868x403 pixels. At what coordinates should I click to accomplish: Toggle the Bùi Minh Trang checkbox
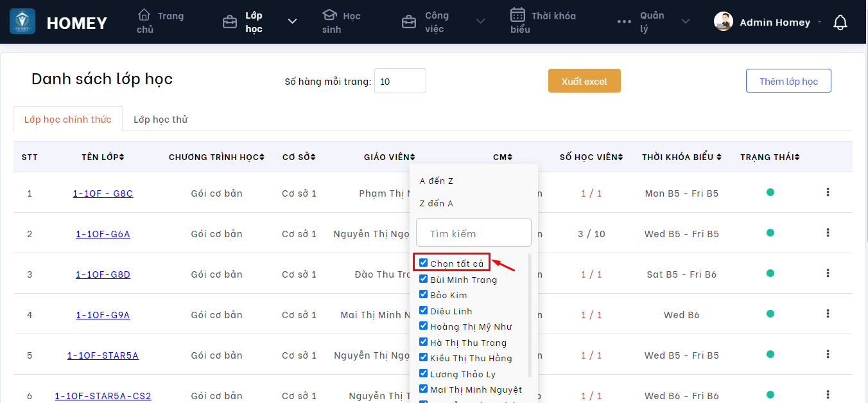424,279
